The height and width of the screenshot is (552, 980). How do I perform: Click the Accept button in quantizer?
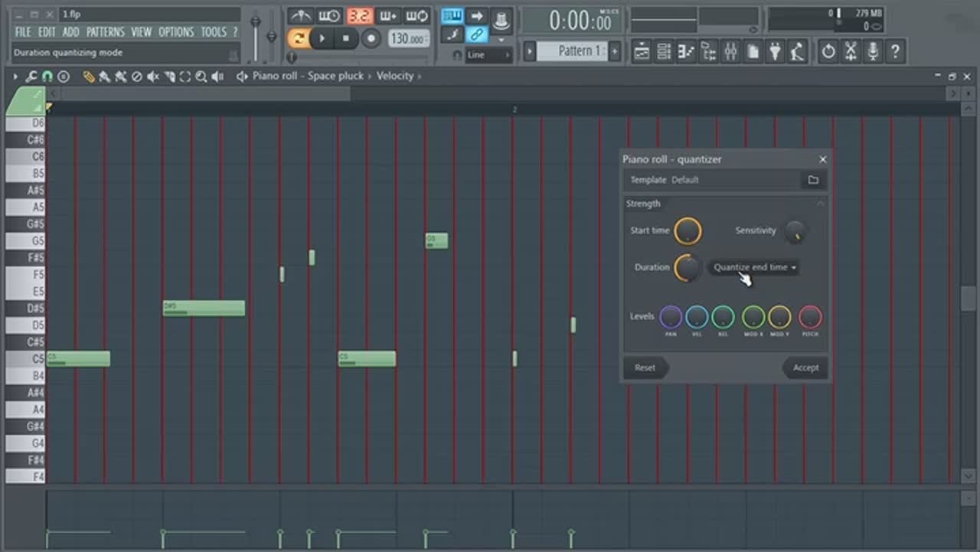(x=805, y=367)
